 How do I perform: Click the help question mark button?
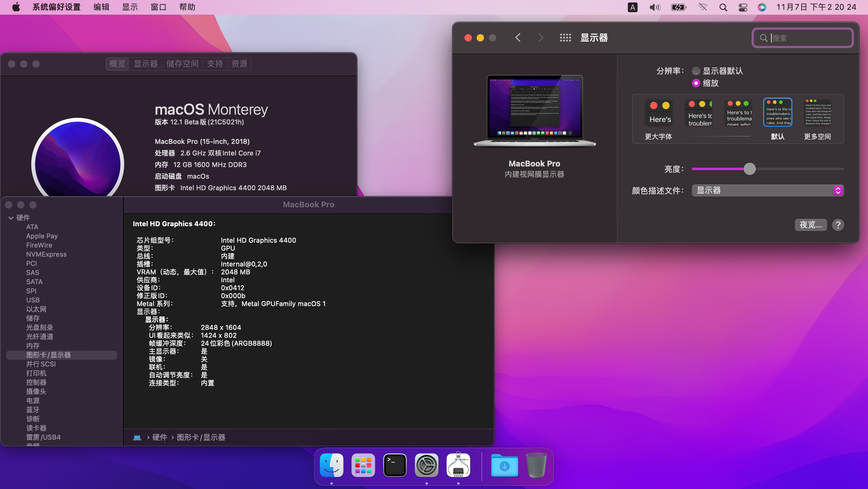pos(838,225)
